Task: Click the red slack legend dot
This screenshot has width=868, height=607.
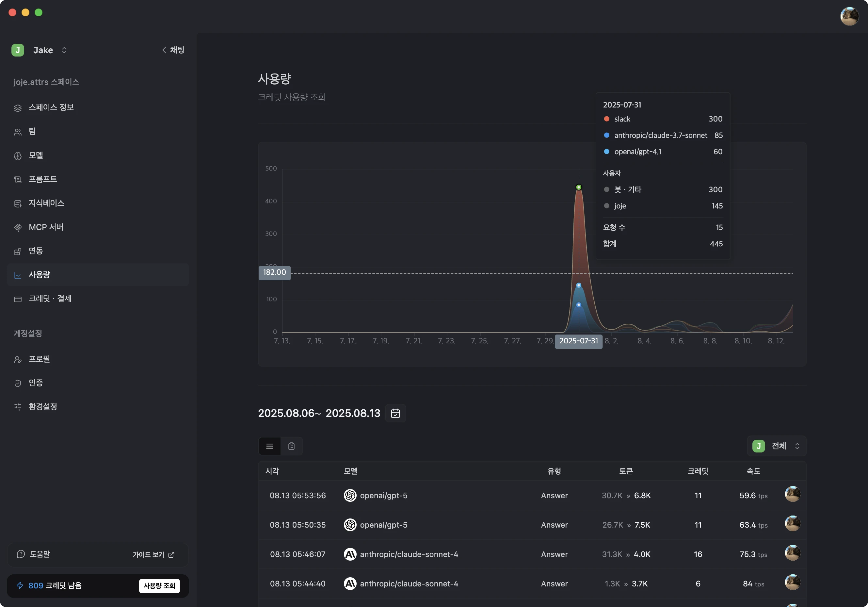Action: [606, 119]
